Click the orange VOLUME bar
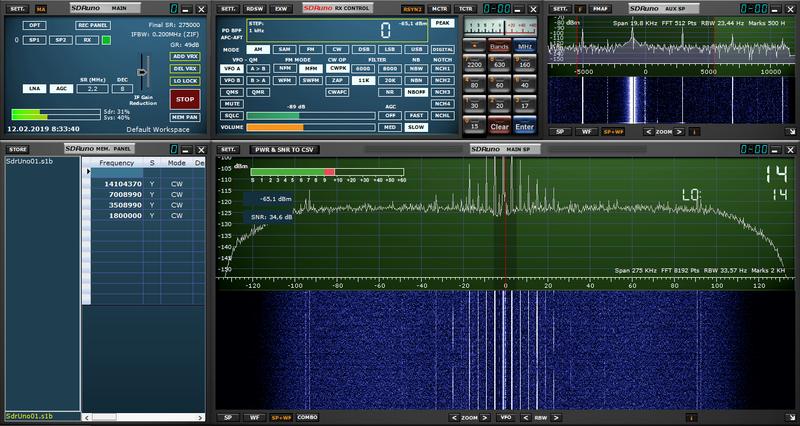Viewport: 800px width, 426px height. tap(274, 128)
